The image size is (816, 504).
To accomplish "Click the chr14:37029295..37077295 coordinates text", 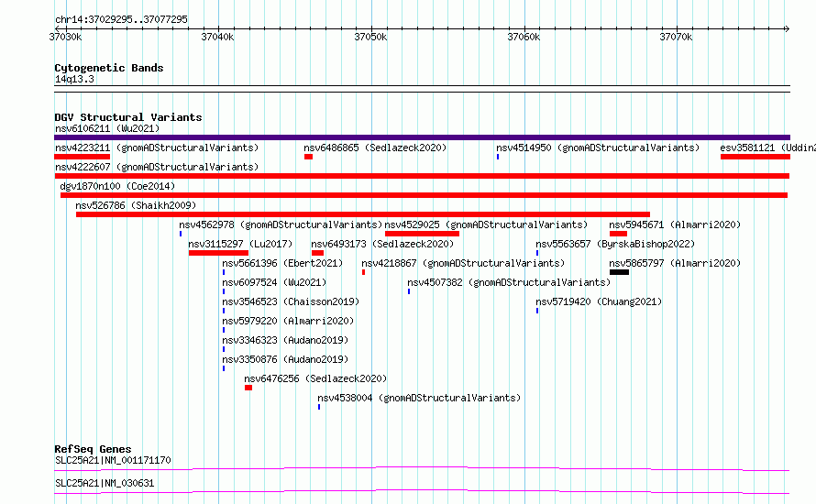I will point(121,19).
